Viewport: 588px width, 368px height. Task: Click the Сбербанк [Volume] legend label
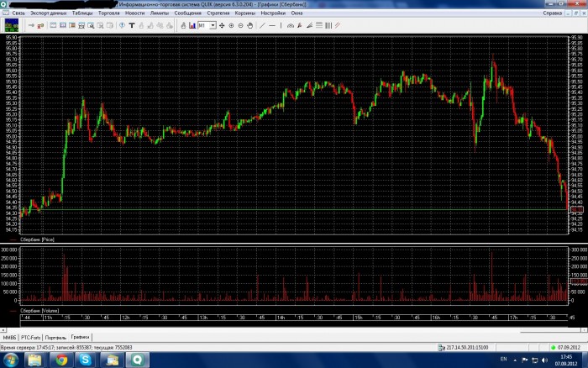tap(39, 311)
